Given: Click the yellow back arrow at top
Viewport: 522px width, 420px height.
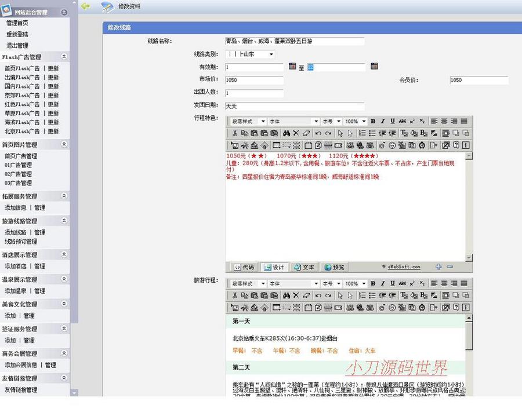Looking at the screenshot, I should (x=86, y=6).
